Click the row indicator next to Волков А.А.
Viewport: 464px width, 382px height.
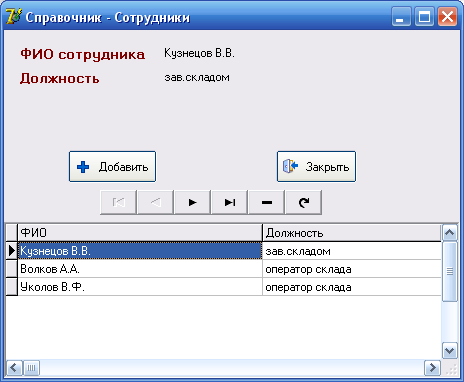pyautogui.click(x=12, y=269)
